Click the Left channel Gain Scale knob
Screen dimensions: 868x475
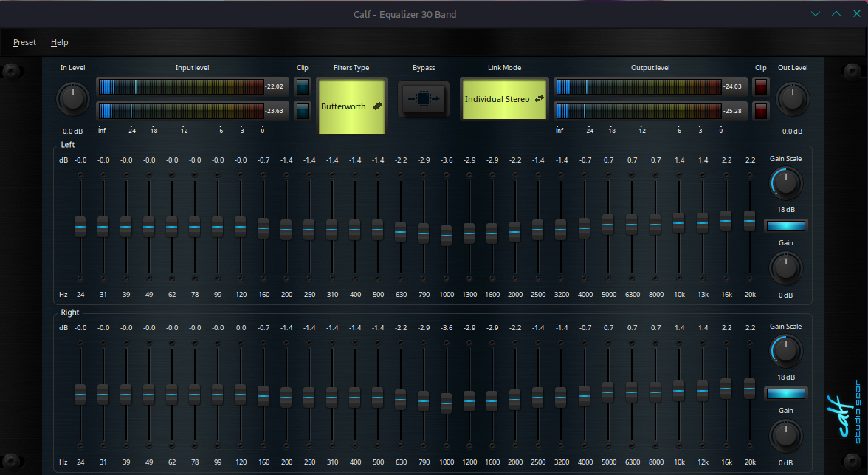coord(786,183)
